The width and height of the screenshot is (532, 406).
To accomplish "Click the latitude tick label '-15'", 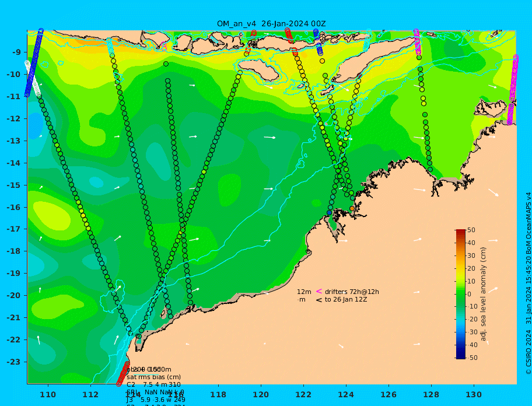I will tap(13, 185).
